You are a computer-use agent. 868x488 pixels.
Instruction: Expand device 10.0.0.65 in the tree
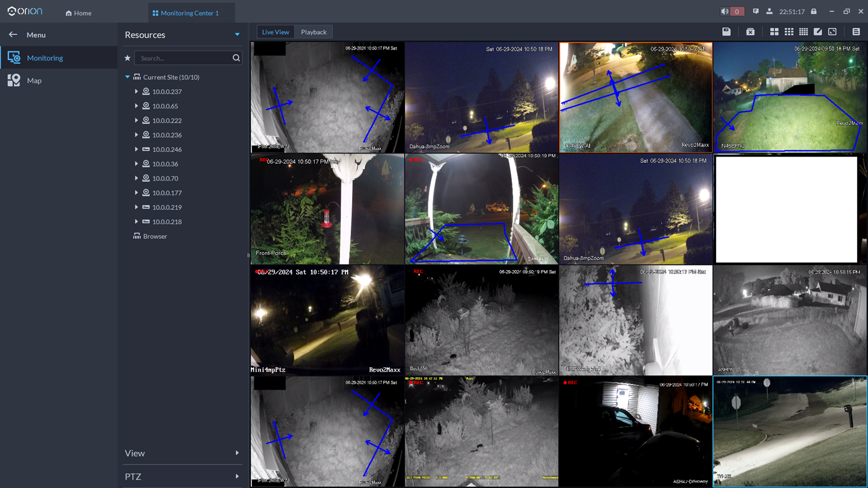coord(136,106)
